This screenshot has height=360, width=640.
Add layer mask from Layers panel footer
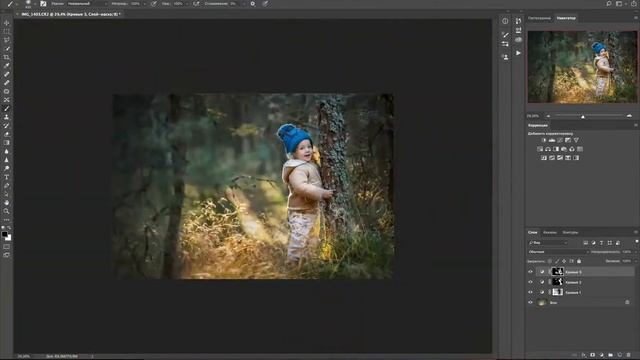click(593, 355)
